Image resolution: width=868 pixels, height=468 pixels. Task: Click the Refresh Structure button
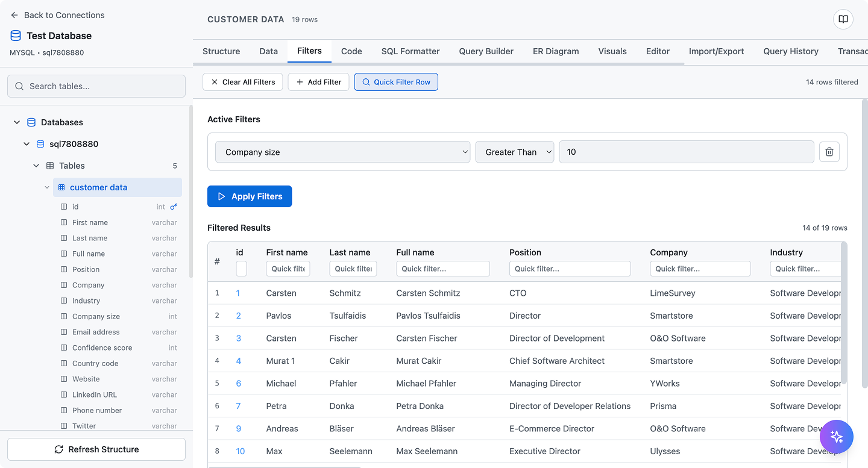pyautogui.click(x=96, y=449)
